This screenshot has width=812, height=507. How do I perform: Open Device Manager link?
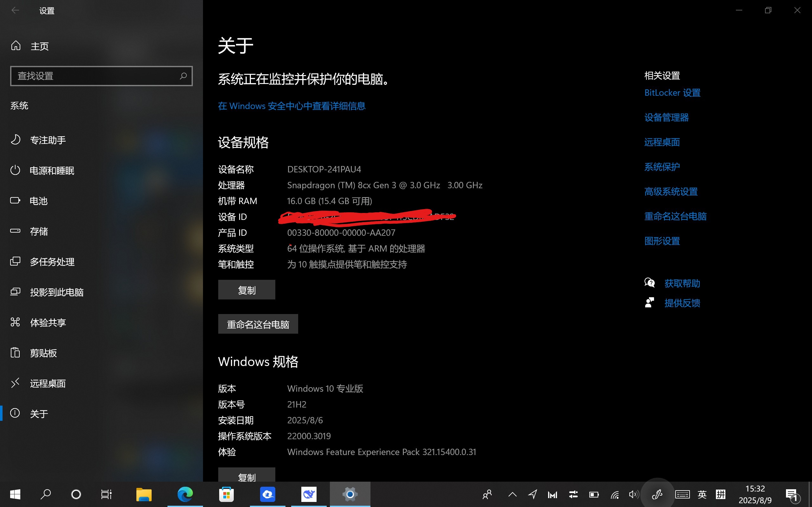(666, 117)
